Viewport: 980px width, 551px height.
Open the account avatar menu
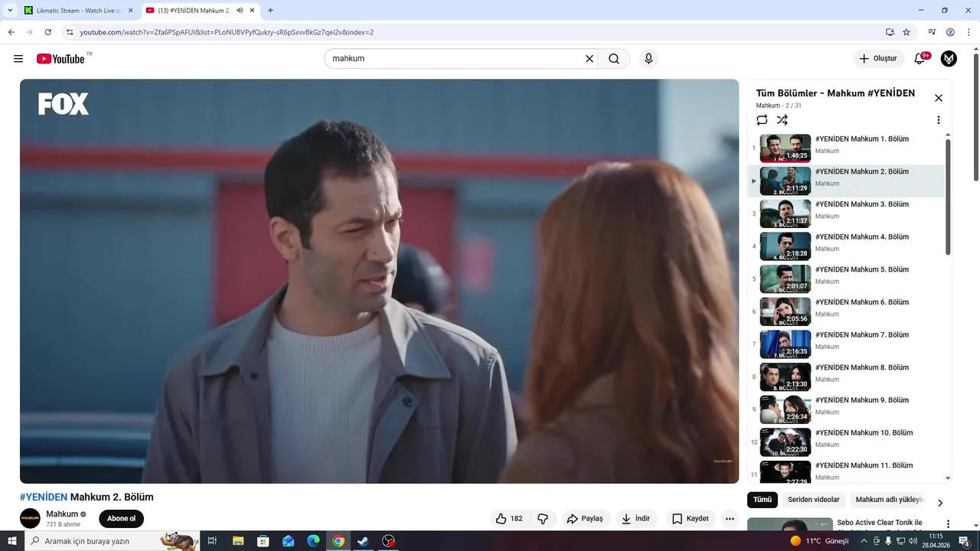[949, 59]
